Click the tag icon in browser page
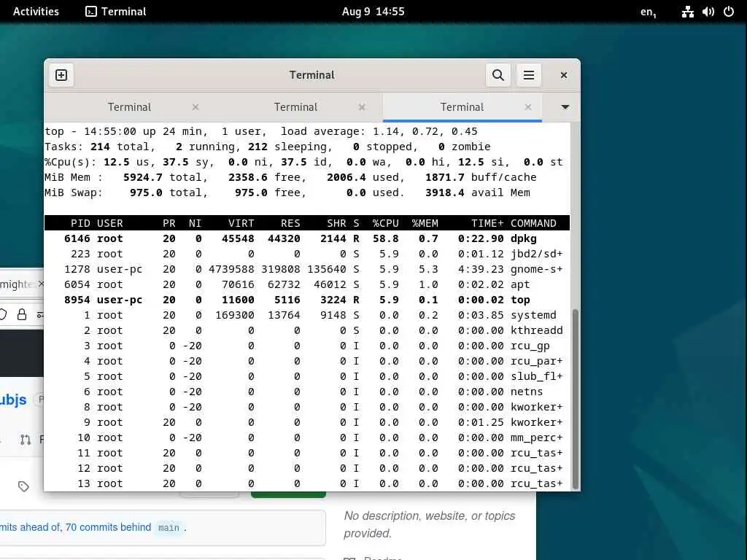The width and height of the screenshot is (747, 560). tap(23, 486)
